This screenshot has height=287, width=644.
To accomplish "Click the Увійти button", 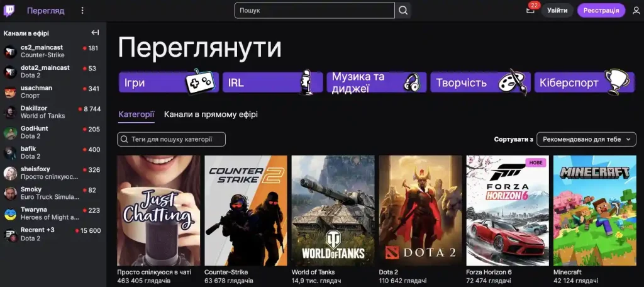I will point(557,10).
